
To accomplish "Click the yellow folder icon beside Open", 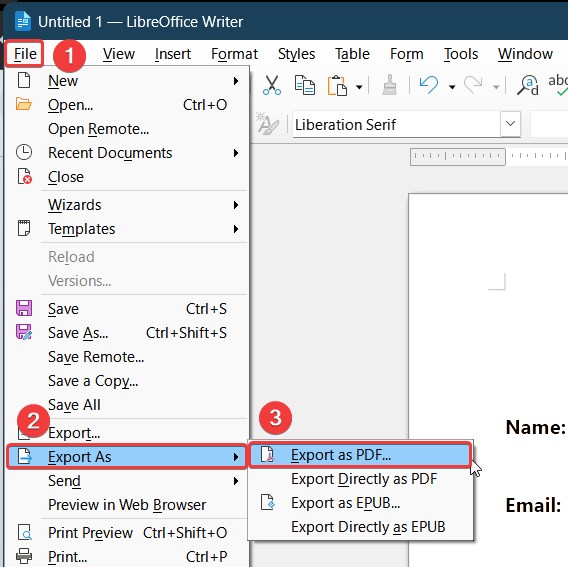I will point(24,104).
